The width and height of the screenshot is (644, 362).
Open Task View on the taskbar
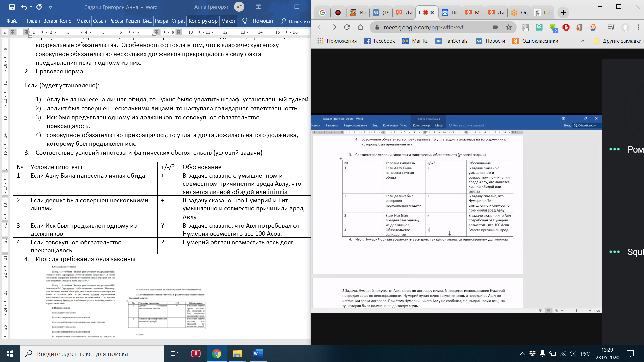pyautogui.click(x=174, y=354)
